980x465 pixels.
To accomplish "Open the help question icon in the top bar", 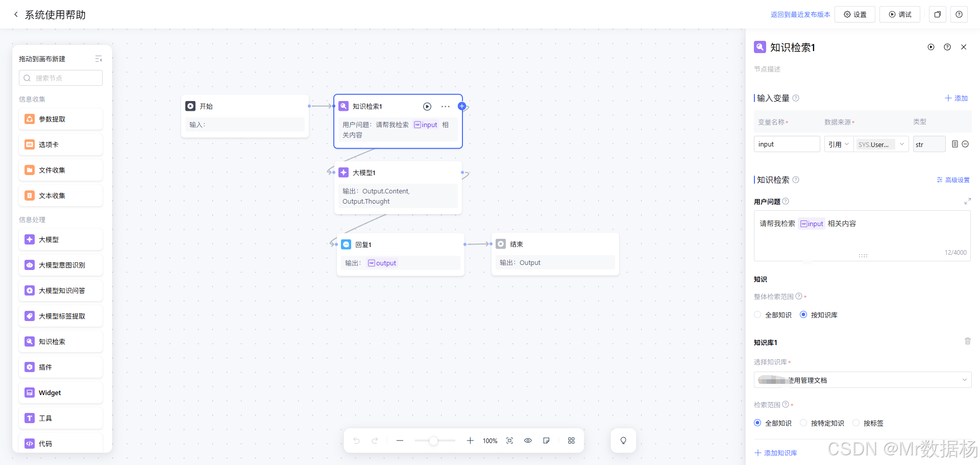I will coord(959,14).
